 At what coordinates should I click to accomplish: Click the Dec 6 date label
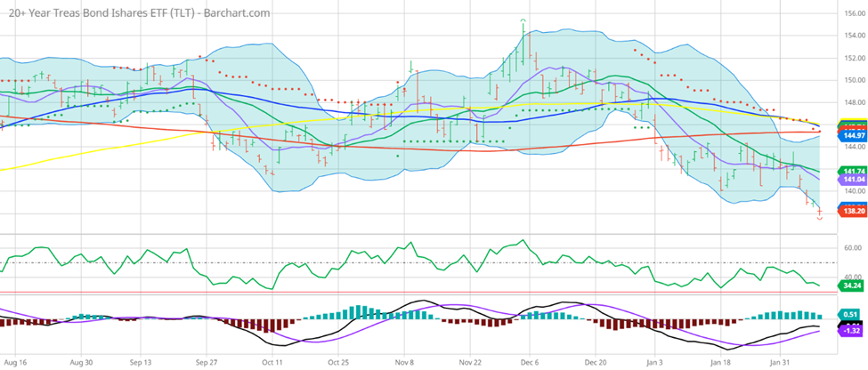pos(530,363)
